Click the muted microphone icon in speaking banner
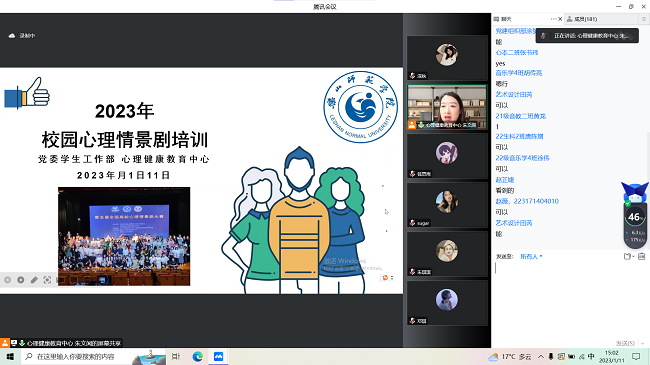The image size is (650, 365). click(543, 36)
